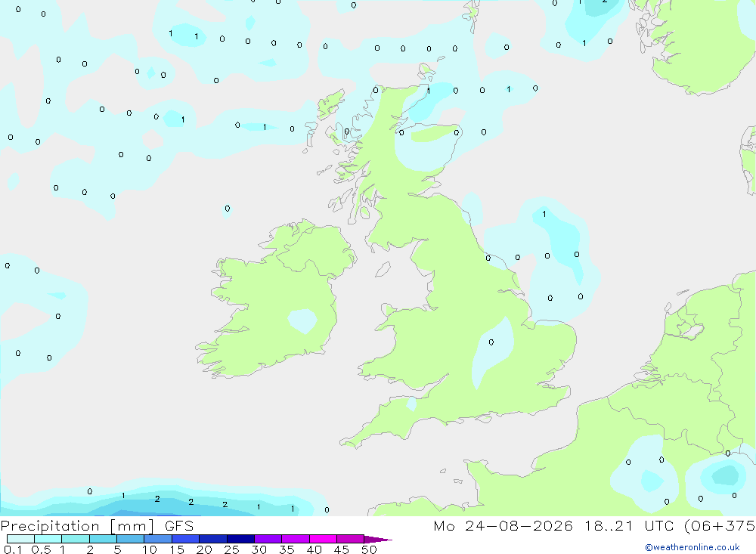Click the 0.1–0.5 mm legend color swatch
This screenshot has width=756, height=554.
(x=20, y=539)
